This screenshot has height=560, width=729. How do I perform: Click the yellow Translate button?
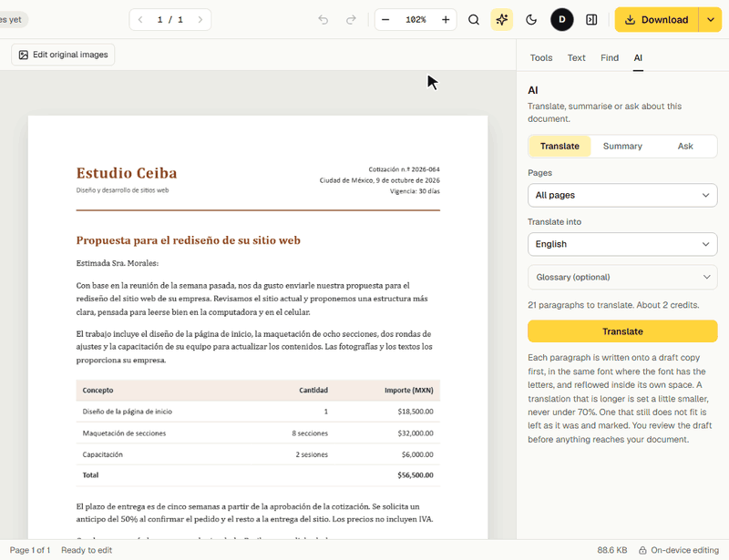tap(622, 331)
